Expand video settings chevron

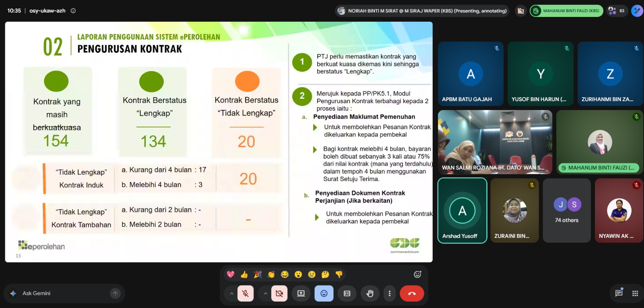[x=265, y=293]
